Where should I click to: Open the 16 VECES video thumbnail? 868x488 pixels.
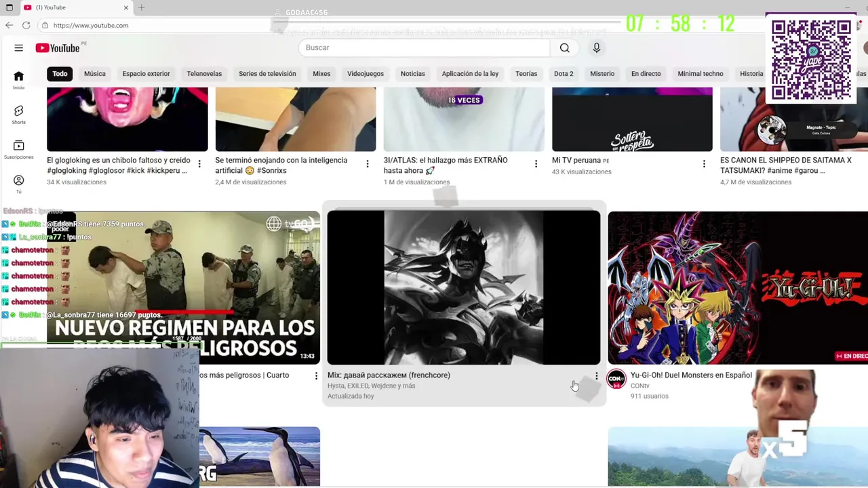pyautogui.click(x=464, y=119)
